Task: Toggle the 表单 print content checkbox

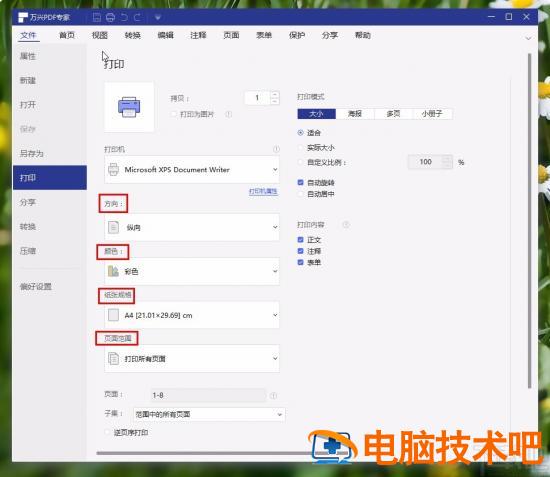Action: pyautogui.click(x=300, y=262)
